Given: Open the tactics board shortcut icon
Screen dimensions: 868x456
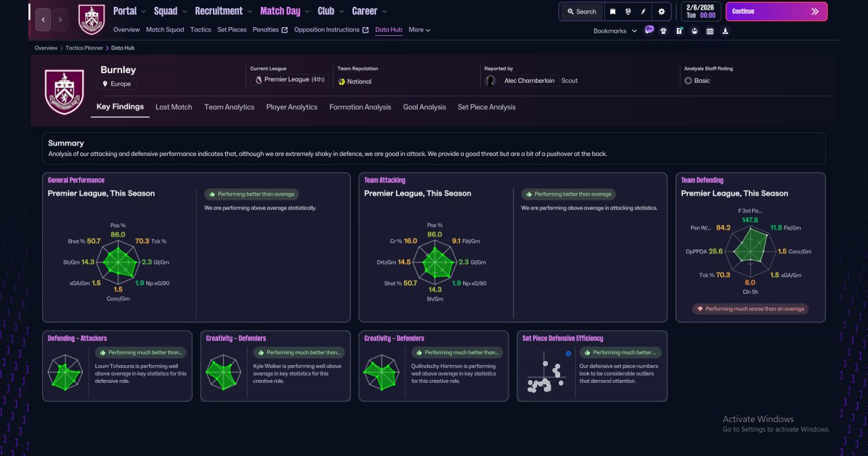Looking at the screenshot, I should [x=679, y=30].
